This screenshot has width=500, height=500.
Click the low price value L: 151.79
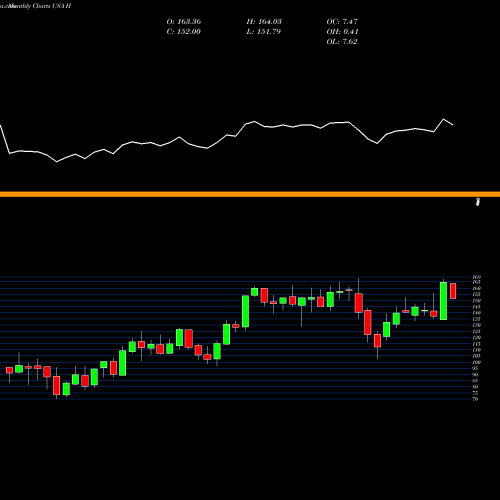pyautogui.click(x=264, y=32)
